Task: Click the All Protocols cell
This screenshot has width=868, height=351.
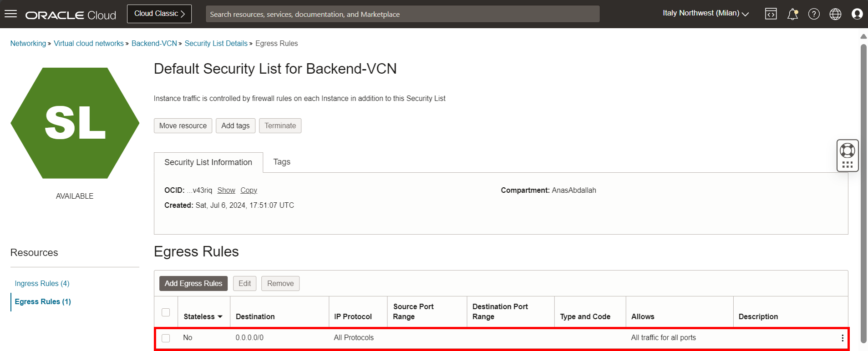Action: [354, 337]
